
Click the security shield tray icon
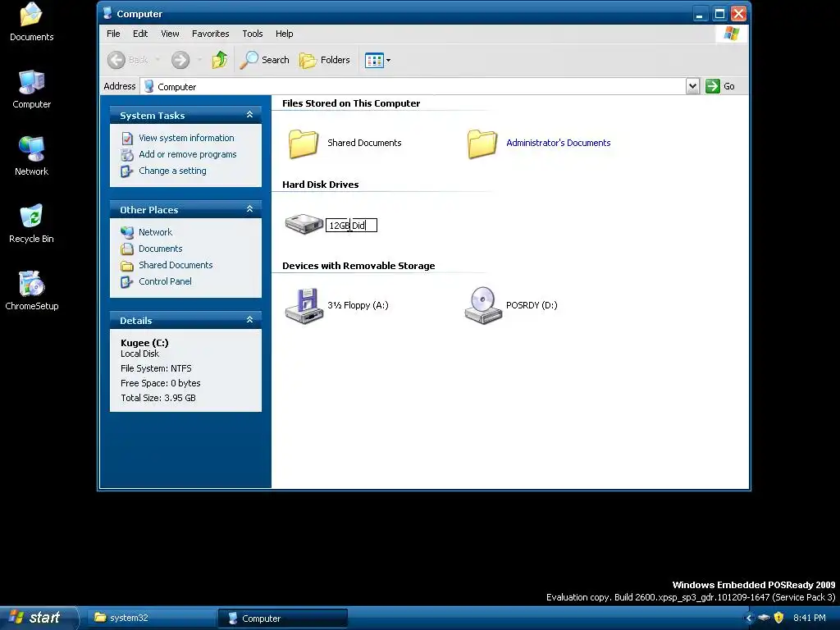click(x=779, y=619)
